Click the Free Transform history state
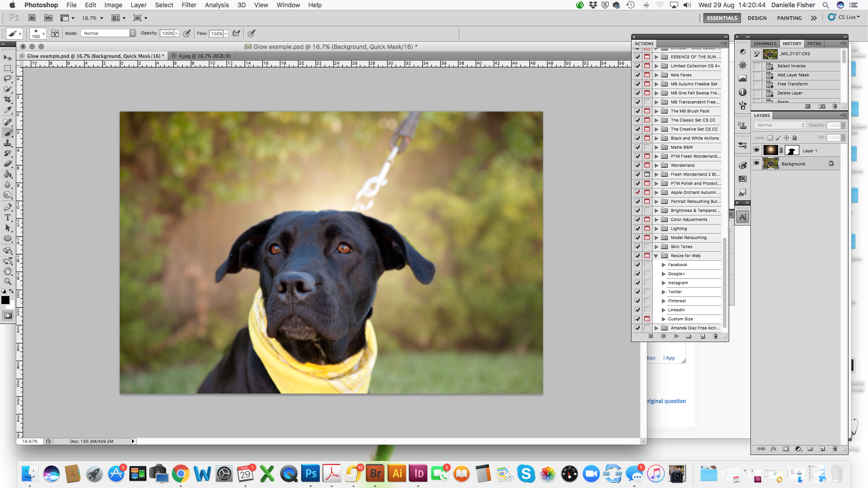The width and height of the screenshot is (868, 488). click(x=792, y=84)
